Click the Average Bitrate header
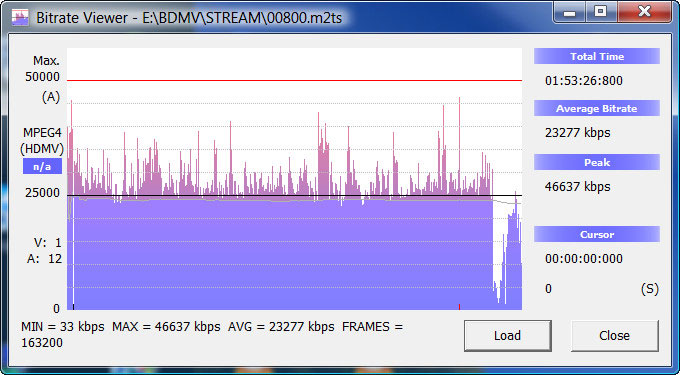 click(597, 108)
